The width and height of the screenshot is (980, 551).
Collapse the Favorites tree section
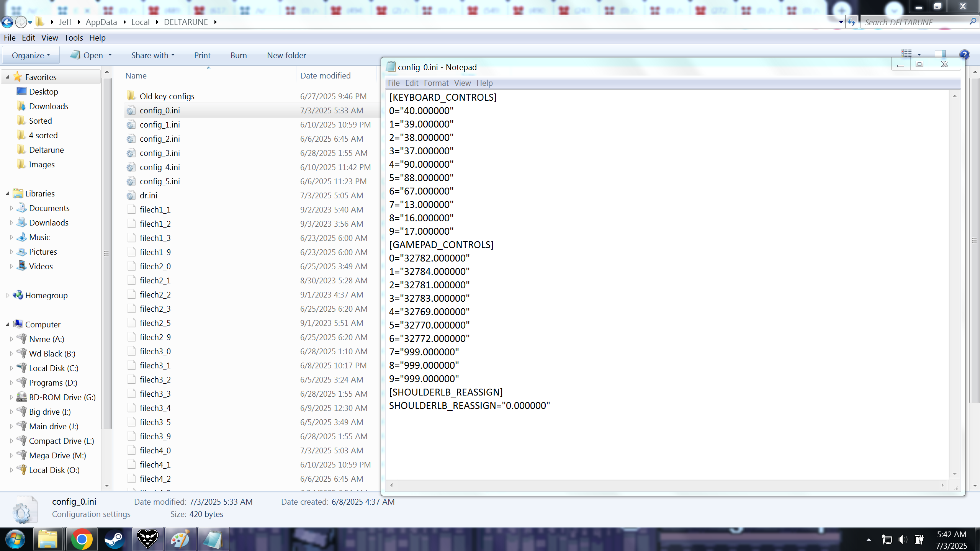(x=7, y=77)
